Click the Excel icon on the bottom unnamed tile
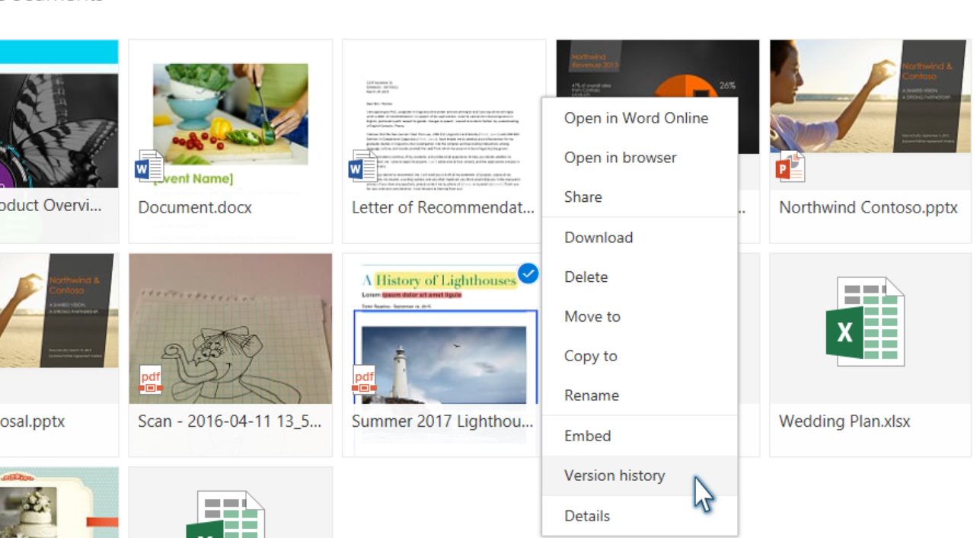The height and width of the screenshot is (538, 980). point(226,514)
